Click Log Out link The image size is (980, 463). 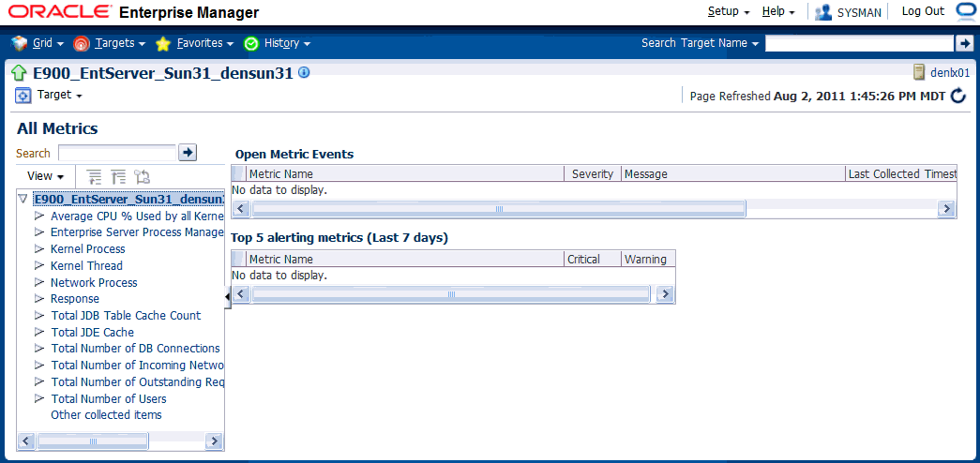click(x=923, y=11)
